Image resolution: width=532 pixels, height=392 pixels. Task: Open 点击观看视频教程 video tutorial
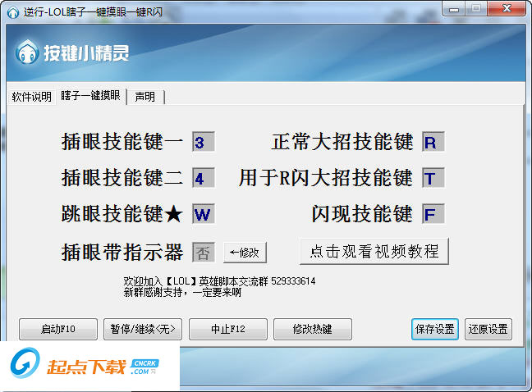click(x=374, y=252)
